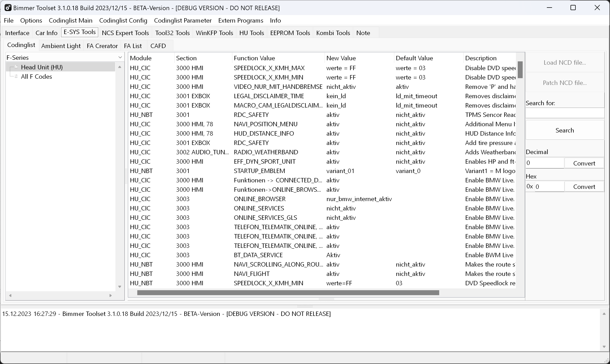Image resolution: width=610 pixels, height=364 pixels.
Task: Click the Hex input field
Action: (x=549, y=187)
